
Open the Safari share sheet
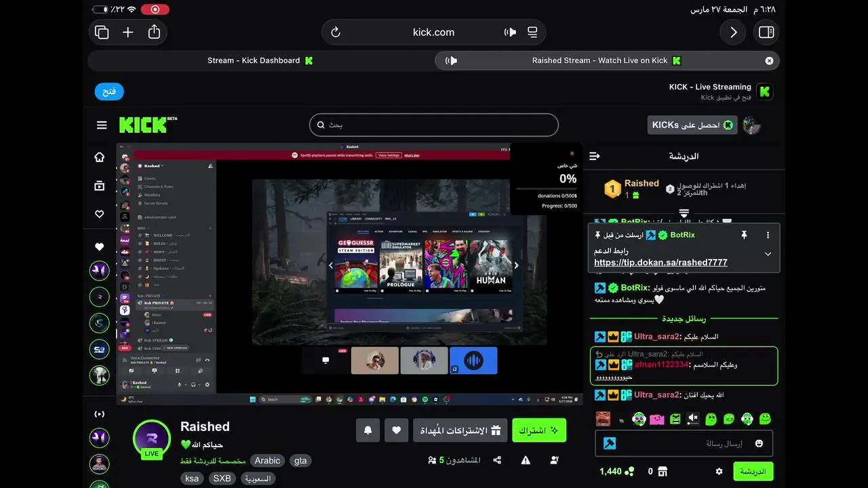click(x=154, y=31)
